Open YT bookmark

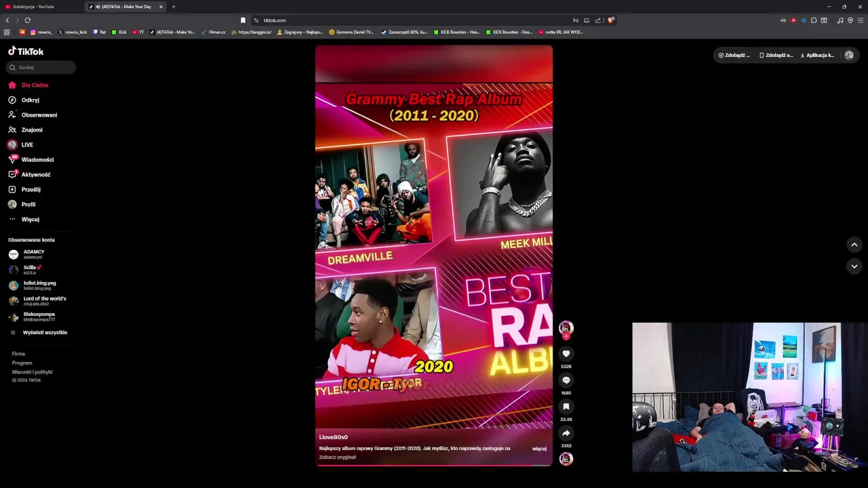(x=138, y=32)
